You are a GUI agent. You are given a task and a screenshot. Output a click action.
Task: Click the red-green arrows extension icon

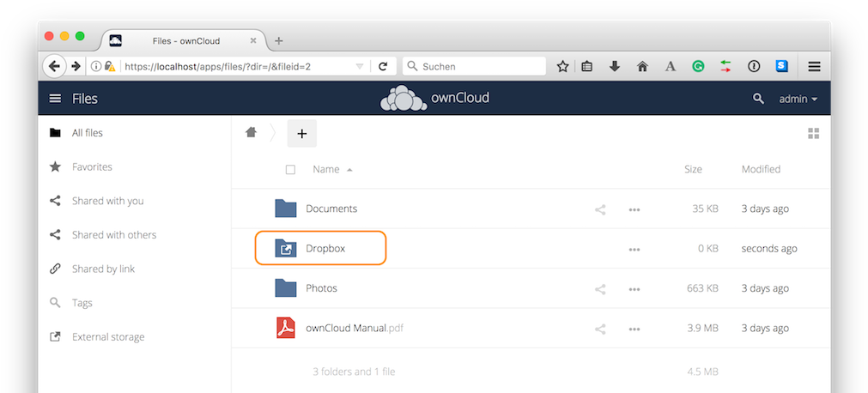[725, 66]
